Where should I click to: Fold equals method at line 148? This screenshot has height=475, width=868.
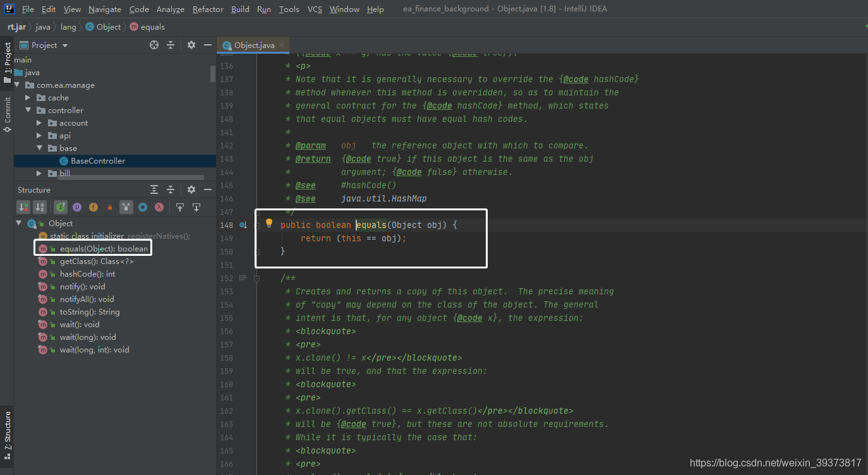[257, 225]
